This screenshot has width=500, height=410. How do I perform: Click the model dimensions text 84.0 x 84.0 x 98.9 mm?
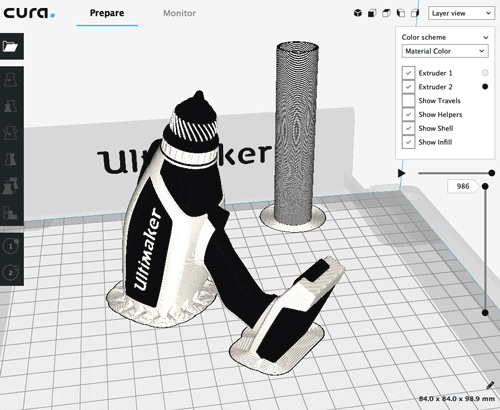coord(457,399)
